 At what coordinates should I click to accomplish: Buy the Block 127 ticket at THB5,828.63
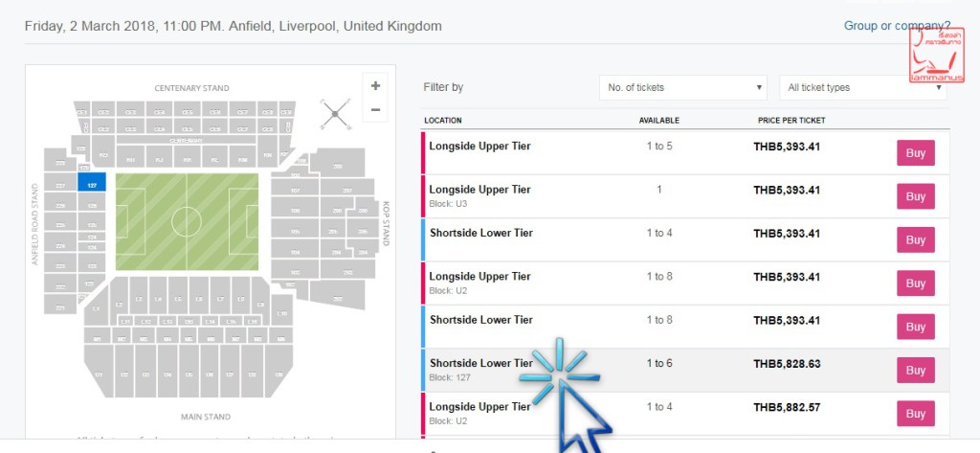click(915, 371)
